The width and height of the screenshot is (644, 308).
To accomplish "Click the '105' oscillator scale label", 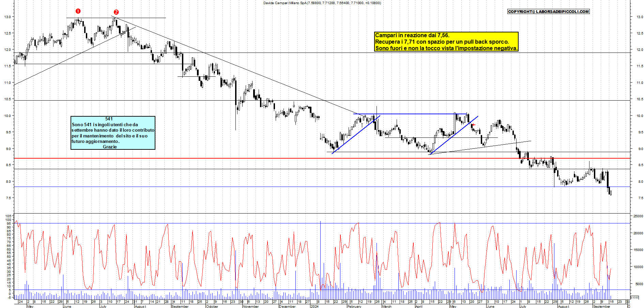I will click(x=8, y=216).
